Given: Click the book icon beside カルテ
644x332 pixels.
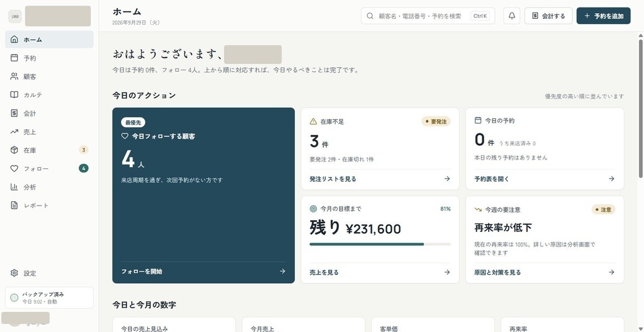Looking at the screenshot, I should click(14, 95).
